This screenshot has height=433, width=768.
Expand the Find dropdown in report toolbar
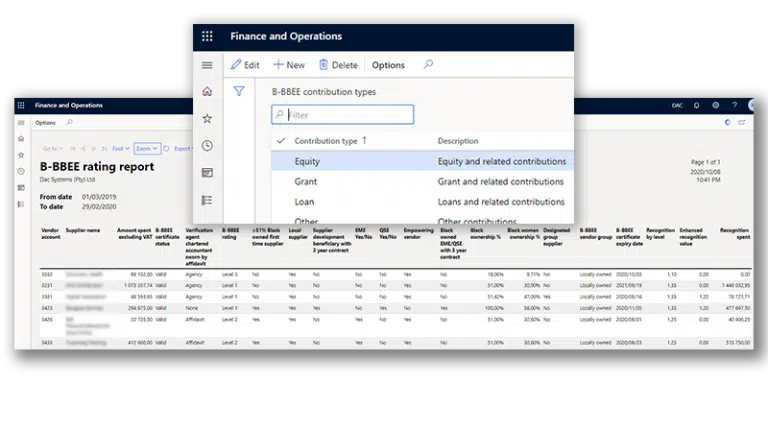[x=120, y=148]
